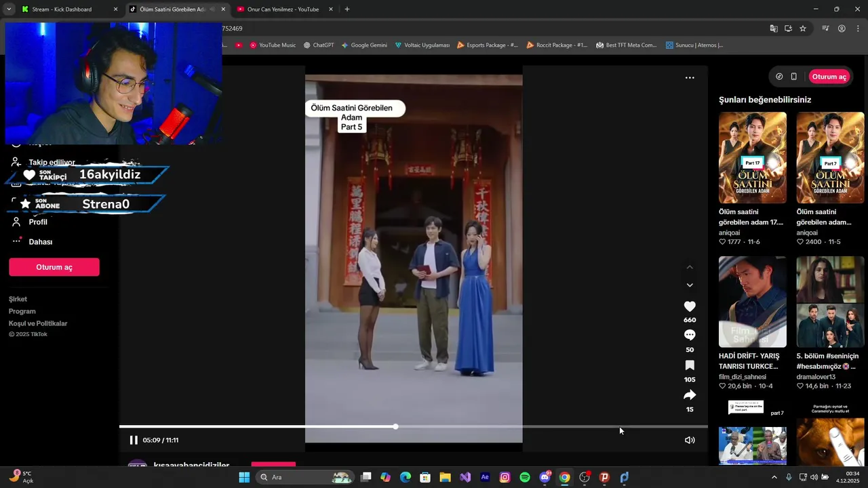Click the top-right Oturum aç button
The height and width of the screenshot is (488, 868).
[829, 77]
